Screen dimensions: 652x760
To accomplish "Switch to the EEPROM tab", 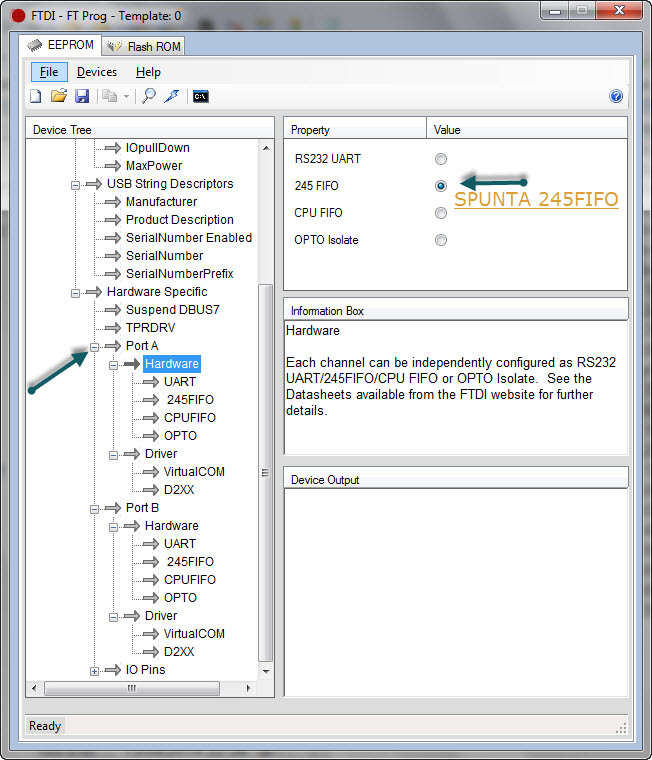I will pos(61,45).
